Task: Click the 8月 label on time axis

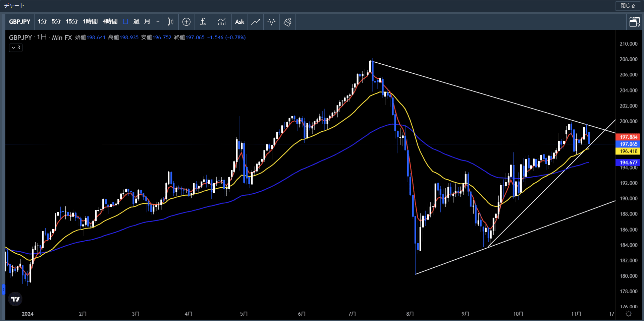Action: [x=410, y=314]
